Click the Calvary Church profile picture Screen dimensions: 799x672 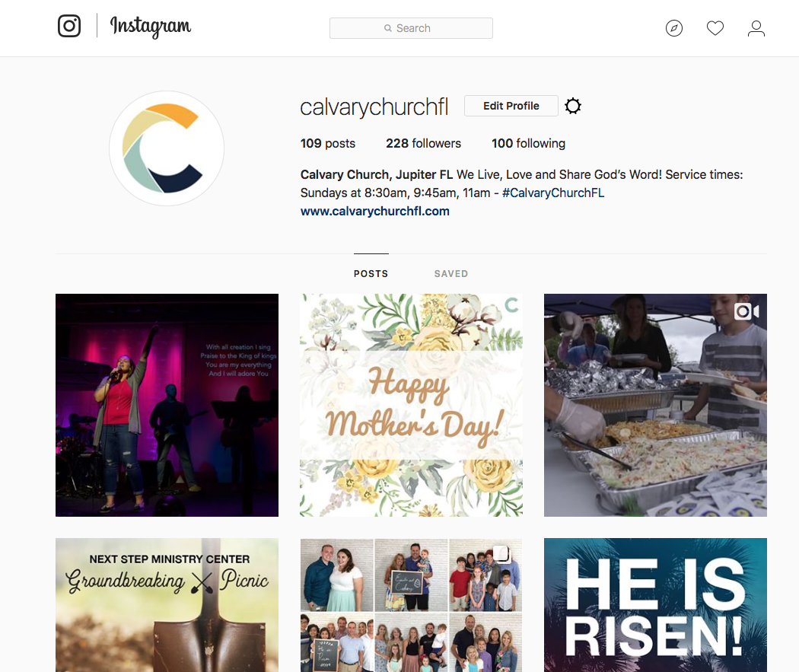(x=167, y=148)
